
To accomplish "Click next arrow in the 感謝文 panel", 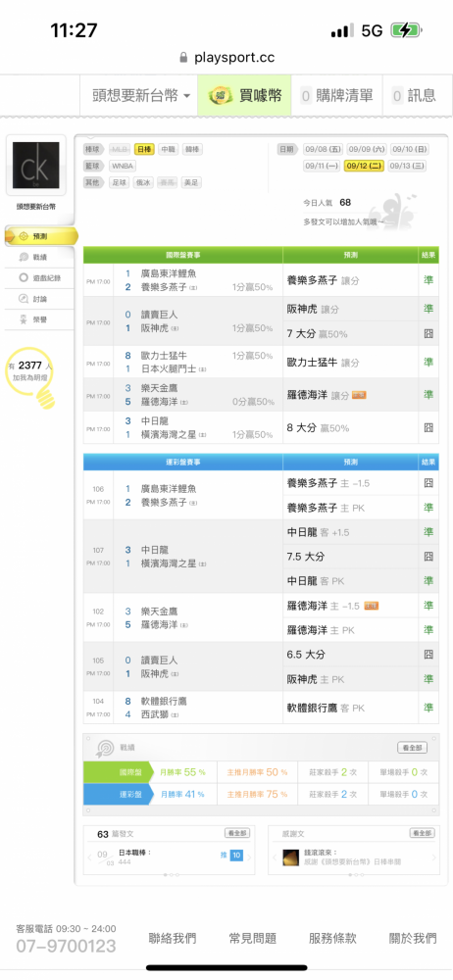I will pyautogui.click(x=434, y=857).
